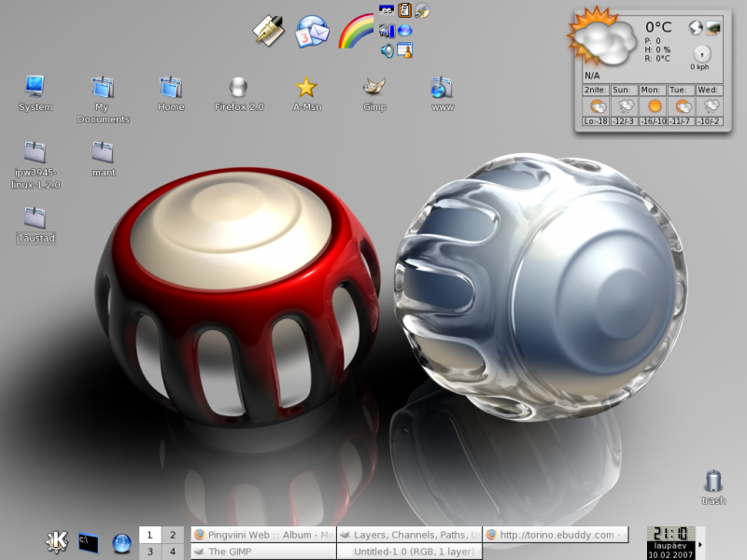Image resolution: width=747 pixels, height=560 pixels.
Task: Click the Sunday snow forecast icon
Action: (x=626, y=106)
